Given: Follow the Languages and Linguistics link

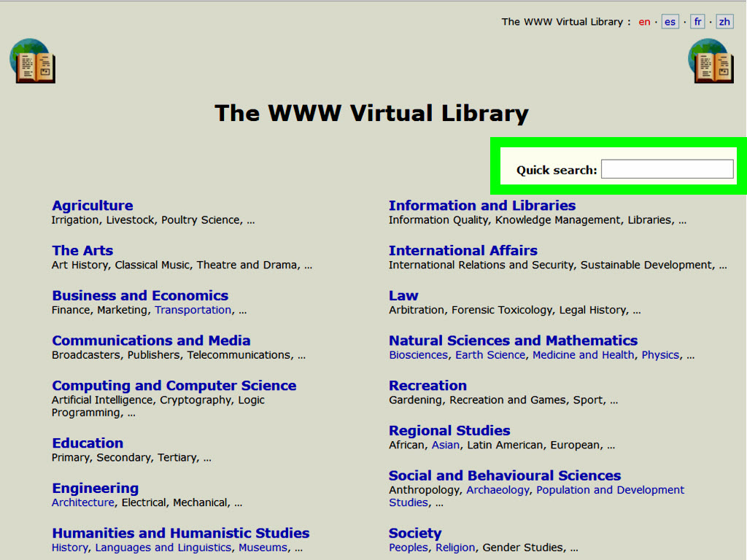Looking at the screenshot, I should [x=163, y=548].
